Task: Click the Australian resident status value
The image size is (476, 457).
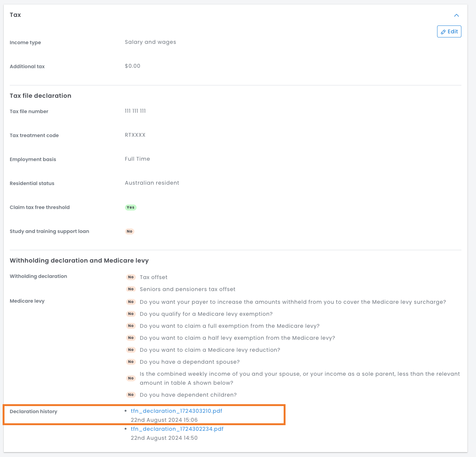Action: click(152, 183)
